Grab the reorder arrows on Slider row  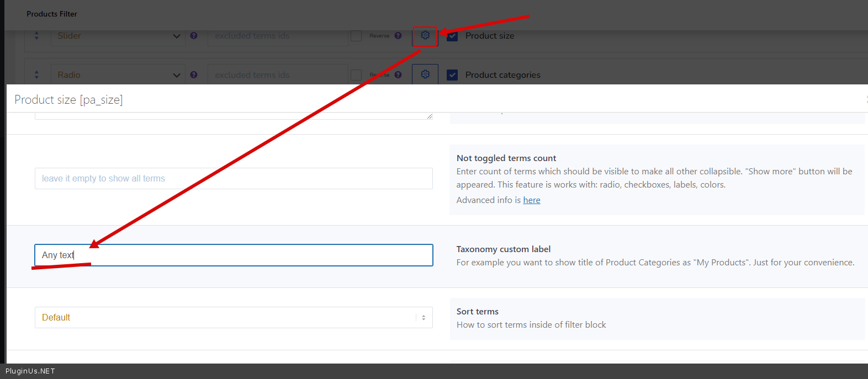click(36, 36)
